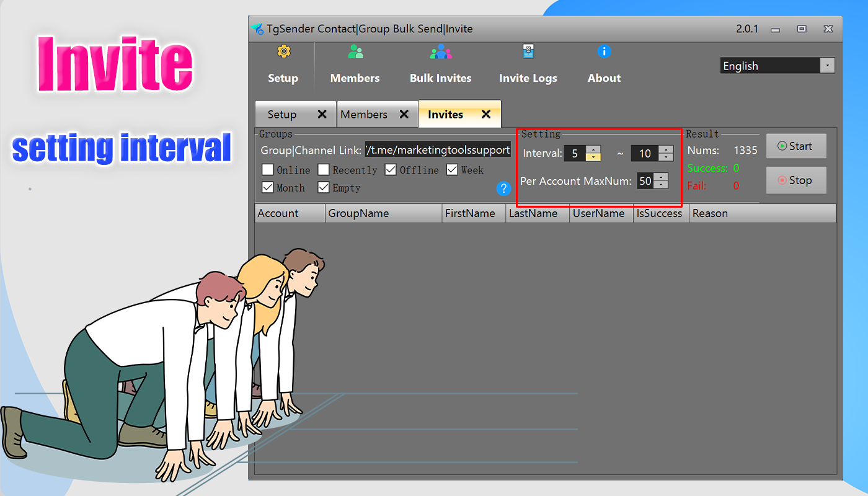Open the Members toolbar icon
868x496 pixels.
[x=355, y=52]
